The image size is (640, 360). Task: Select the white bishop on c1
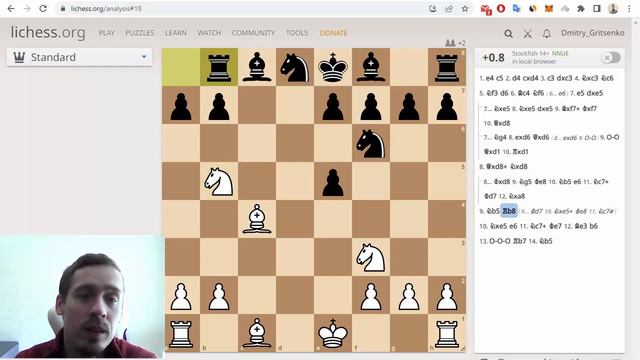tap(257, 333)
